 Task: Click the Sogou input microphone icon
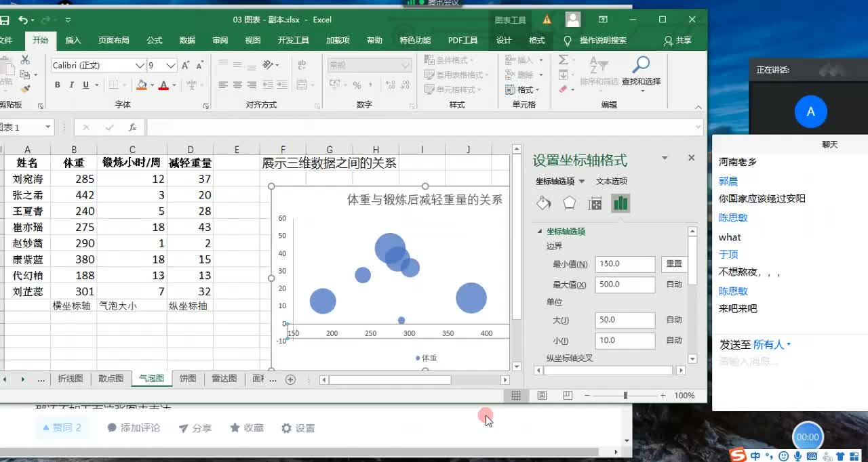797,457
